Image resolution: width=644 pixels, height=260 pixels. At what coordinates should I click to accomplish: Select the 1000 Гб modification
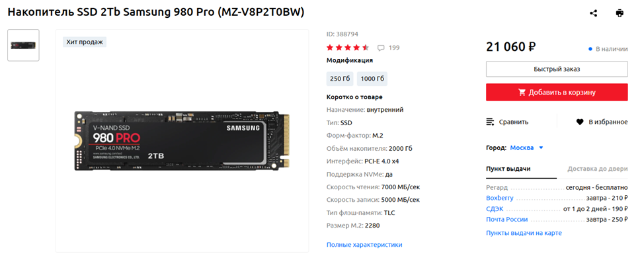pos(372,79)
